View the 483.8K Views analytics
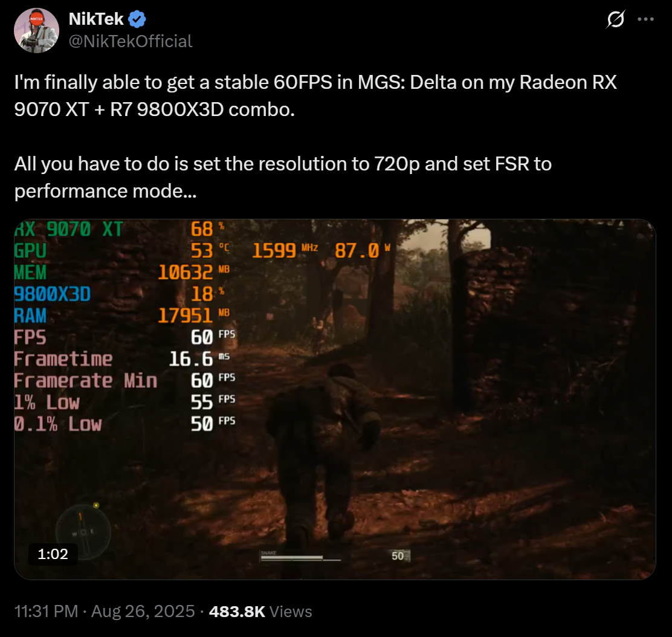Viewport: 672px width, 637px height. (260, 611)
